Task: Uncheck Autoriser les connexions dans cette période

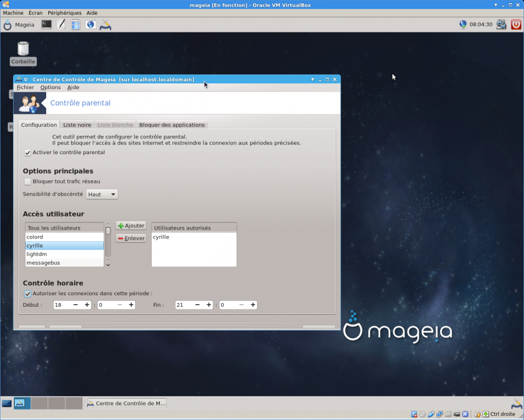Action: (x=27, y=294)
